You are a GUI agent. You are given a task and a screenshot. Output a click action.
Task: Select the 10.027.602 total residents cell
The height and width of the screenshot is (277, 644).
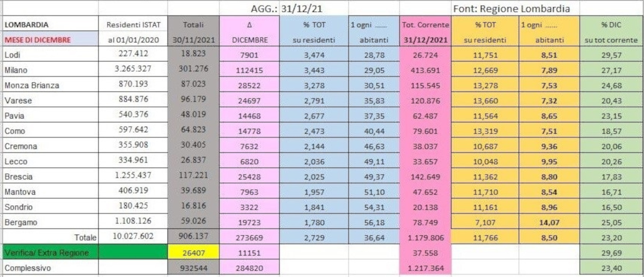tap(133, 237)
